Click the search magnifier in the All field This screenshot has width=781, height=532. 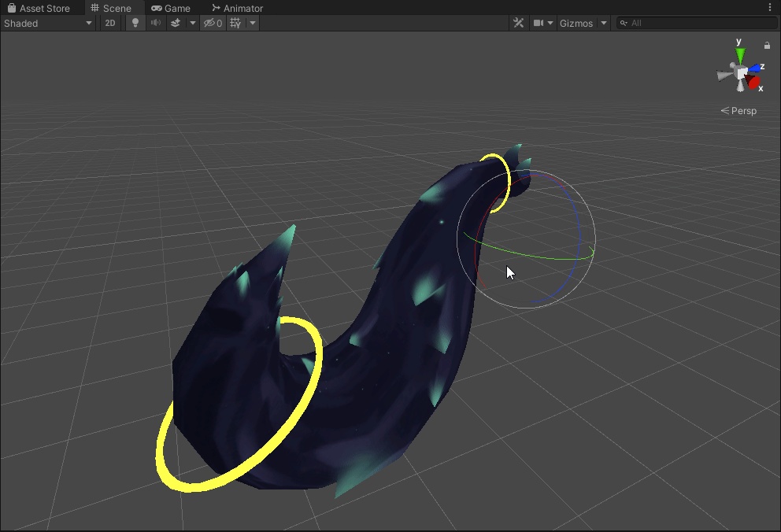622,23
